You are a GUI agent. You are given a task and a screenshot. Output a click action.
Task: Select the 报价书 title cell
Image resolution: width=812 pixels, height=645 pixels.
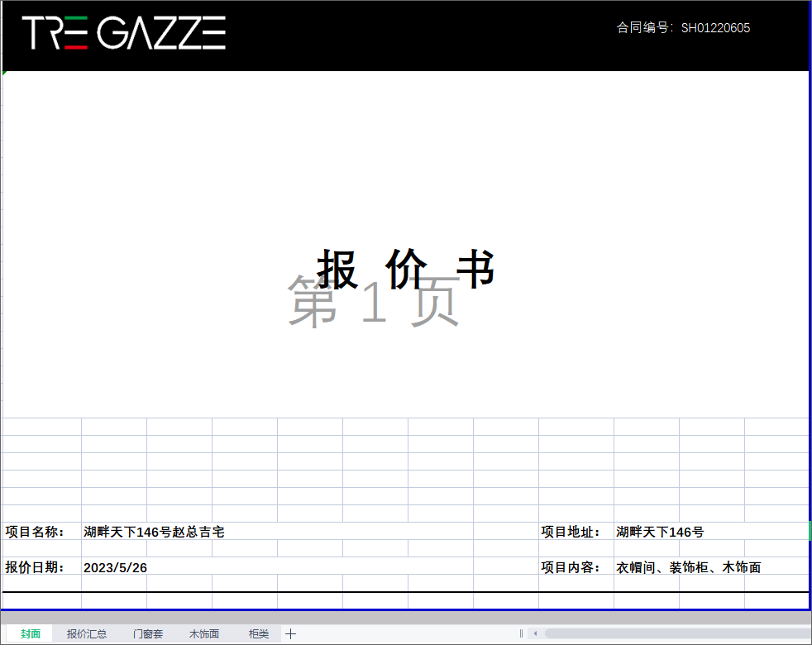405,270
